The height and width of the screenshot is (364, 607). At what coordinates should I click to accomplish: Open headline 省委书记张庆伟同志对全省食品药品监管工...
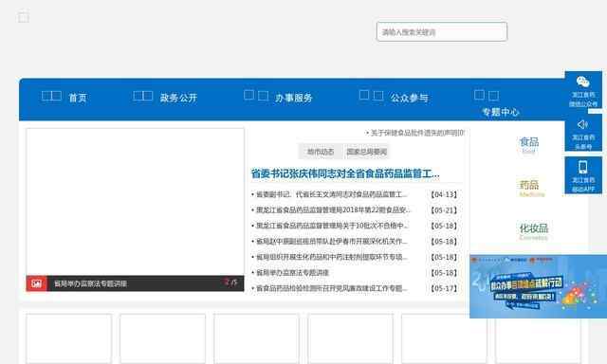pos(345,173)
